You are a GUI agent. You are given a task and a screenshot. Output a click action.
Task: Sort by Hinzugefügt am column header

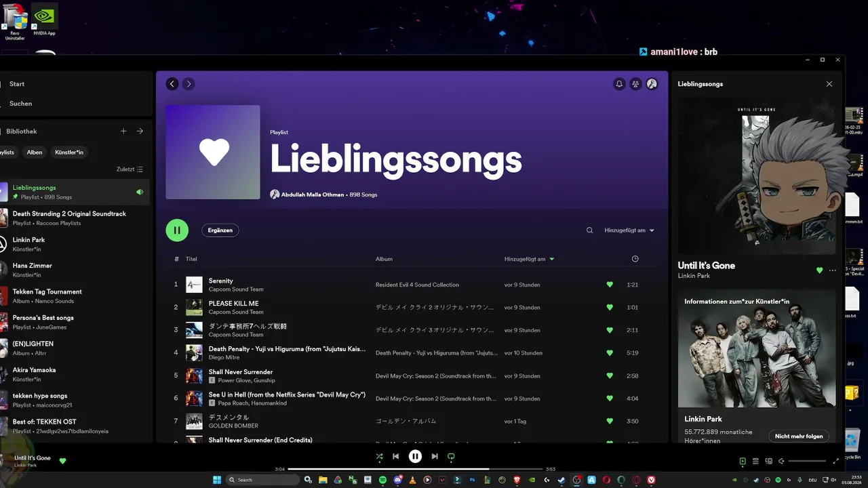coord(529,259)
